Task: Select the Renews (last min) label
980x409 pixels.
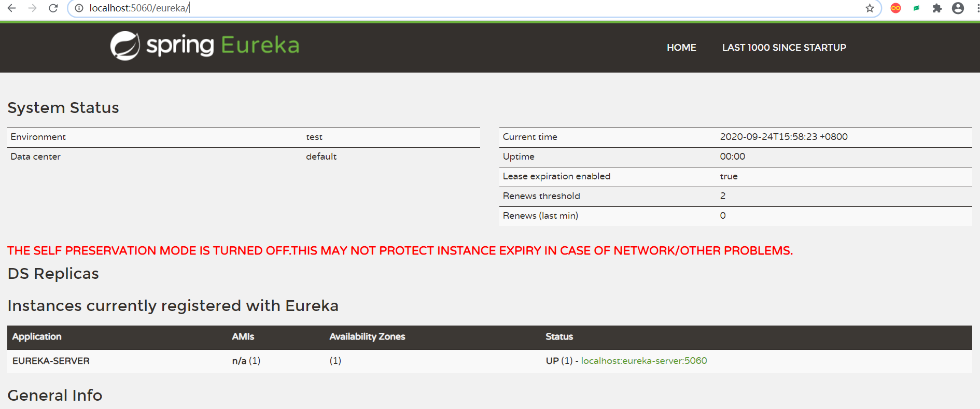Action: click(x=540, y=216)
